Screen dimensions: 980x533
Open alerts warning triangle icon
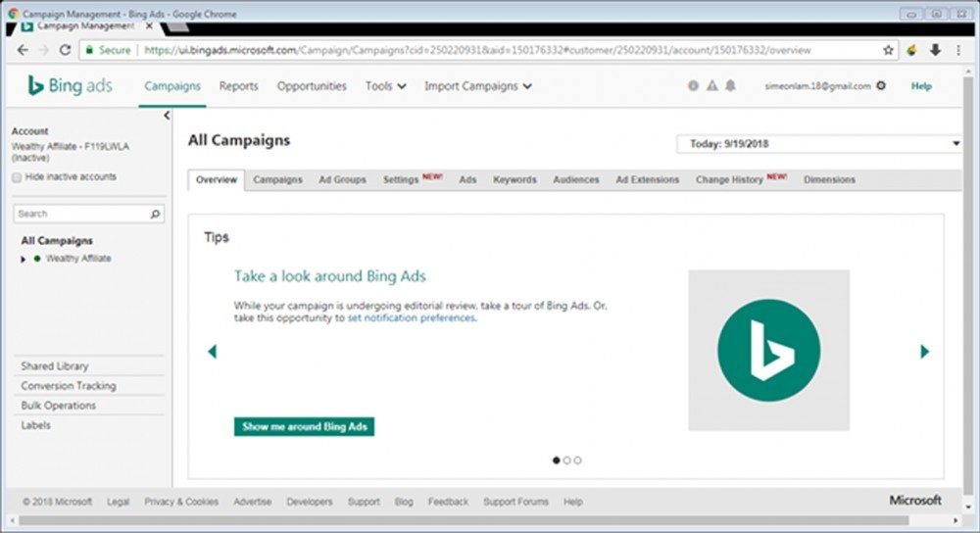coord(711,85)
